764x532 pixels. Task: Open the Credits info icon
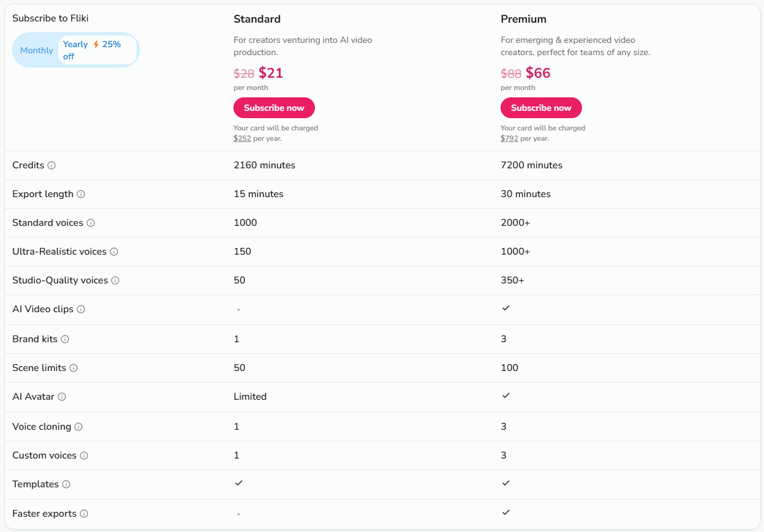(51, 165)
